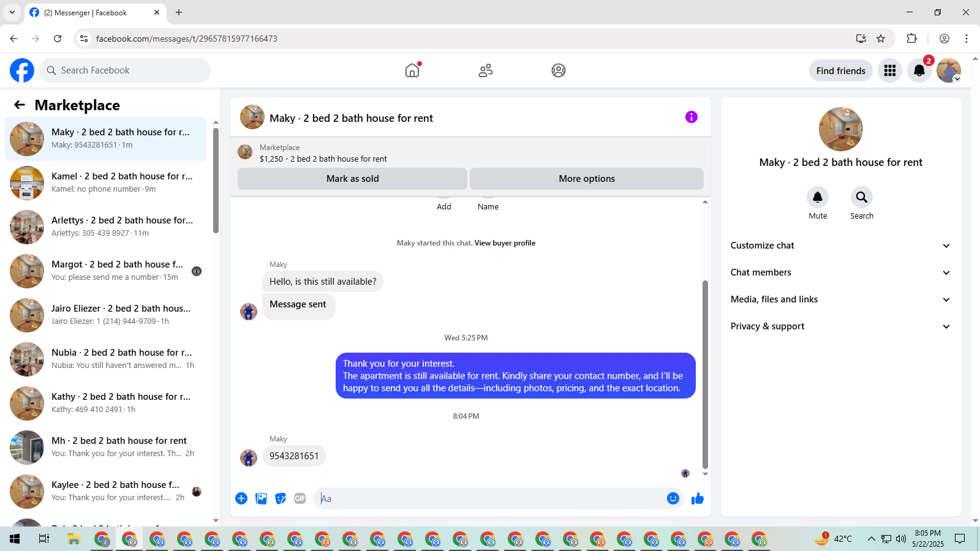Open the $1,250 listing link
Image resolution: width=980 pixels, height=551 pixels.
pos(323,159)
